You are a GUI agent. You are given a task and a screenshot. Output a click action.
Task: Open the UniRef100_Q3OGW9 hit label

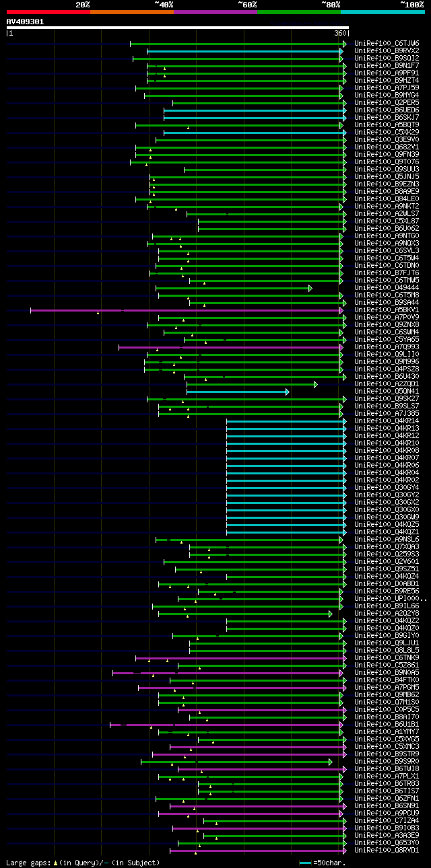386,517
